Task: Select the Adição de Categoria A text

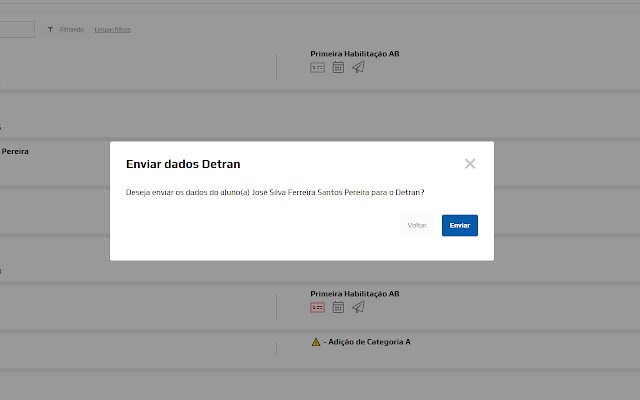Action: pos(369,342)
